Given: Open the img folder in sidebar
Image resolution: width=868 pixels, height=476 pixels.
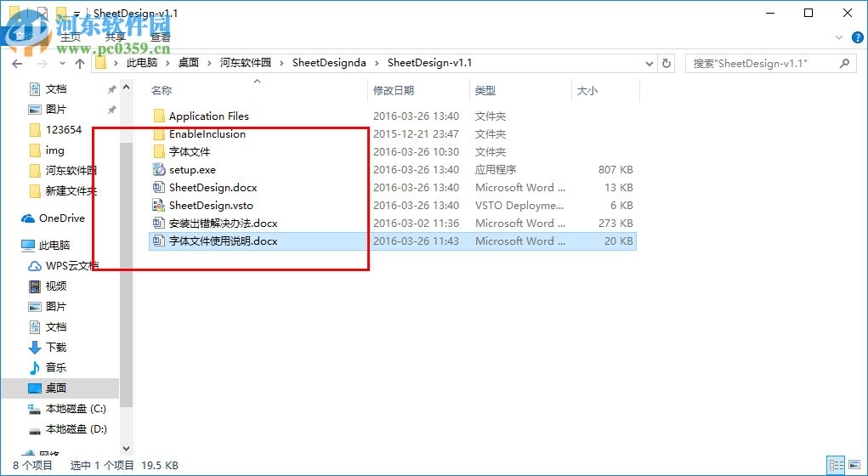Looking at the screenshot, I should tap(47, 150).
